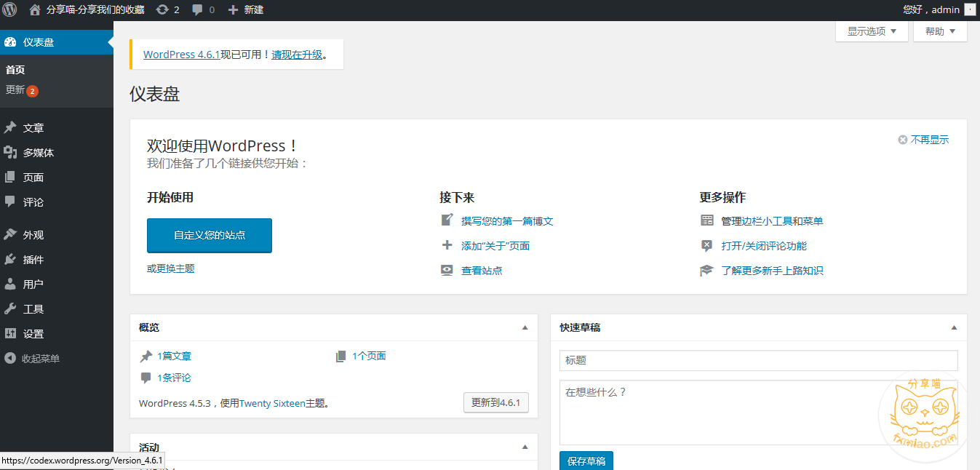The image size is (980, 470).
Task: Click the 请现在升级 link
Action: (297, 55)
